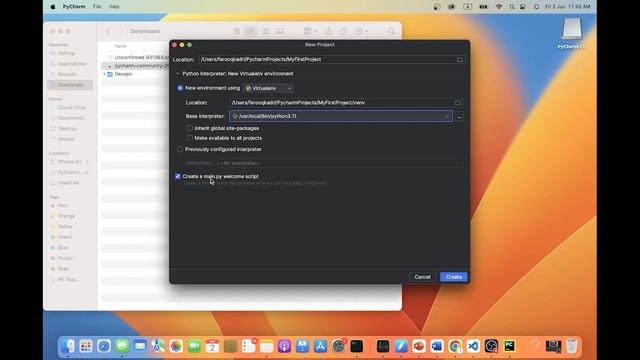Click Finder Tags toolbar icon
Screen dimensions: 640x360
tap(343, 31)
